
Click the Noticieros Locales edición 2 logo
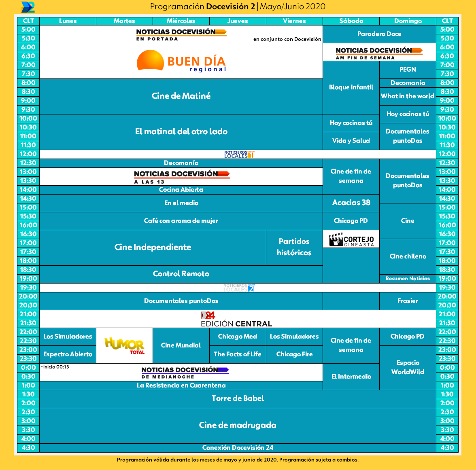pos(239,288)
